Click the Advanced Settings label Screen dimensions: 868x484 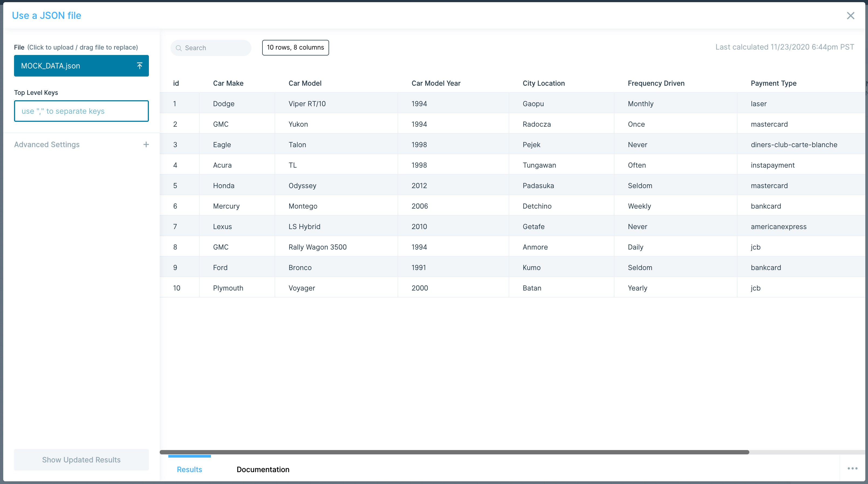pyautogui.click(x=47, y=144)
